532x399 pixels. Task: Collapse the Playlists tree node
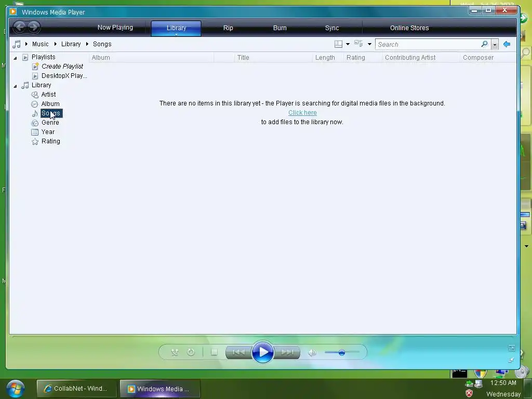pyautogui.click(x=15, y=58)
